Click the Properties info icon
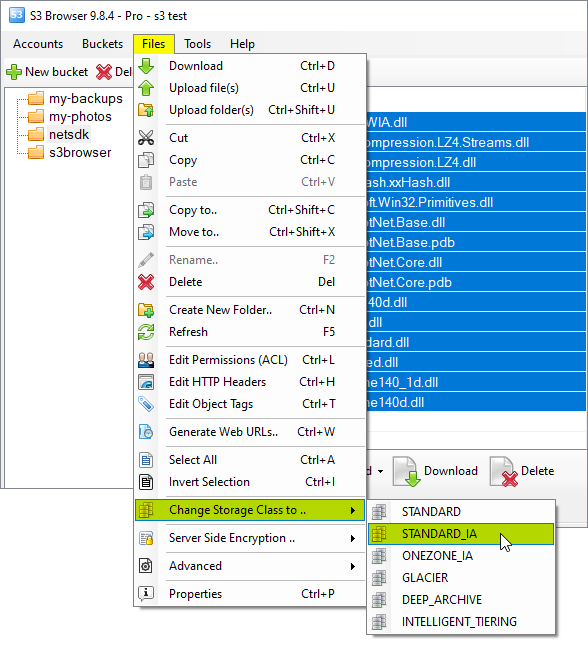Screen dimensions: 588x652 (x=146, y=594)
